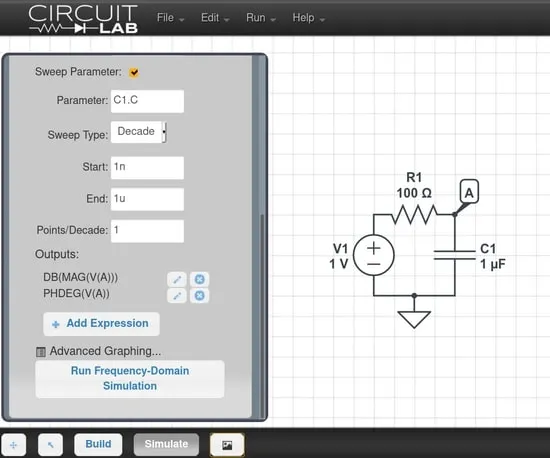Delete the PHDEG(V(A)) output expression
The height and width of the screenshot is (458, 550).
click(x=199, y=296)
